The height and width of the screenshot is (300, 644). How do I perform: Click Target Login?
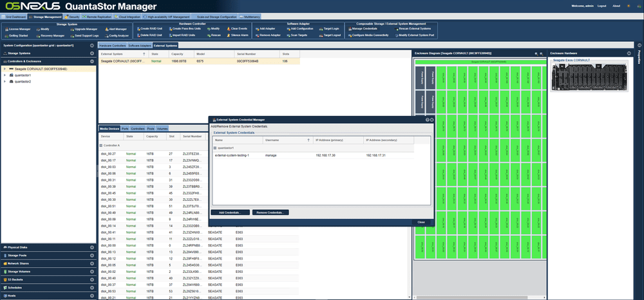(x=329, y=29)
